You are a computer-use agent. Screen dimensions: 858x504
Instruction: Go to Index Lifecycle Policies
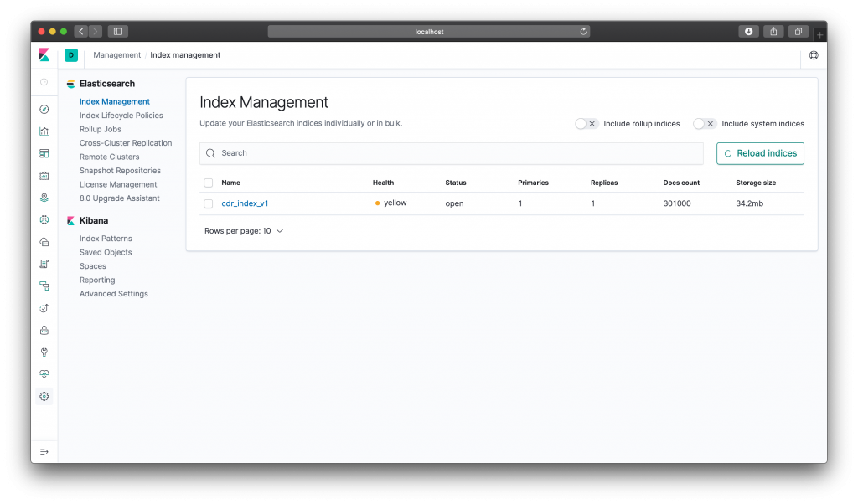pos(121,116)
